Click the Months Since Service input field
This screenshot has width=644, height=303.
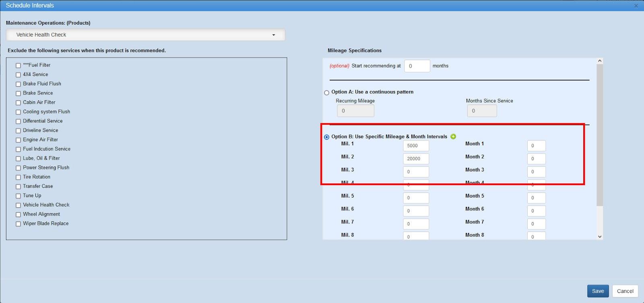pos(482,111)
